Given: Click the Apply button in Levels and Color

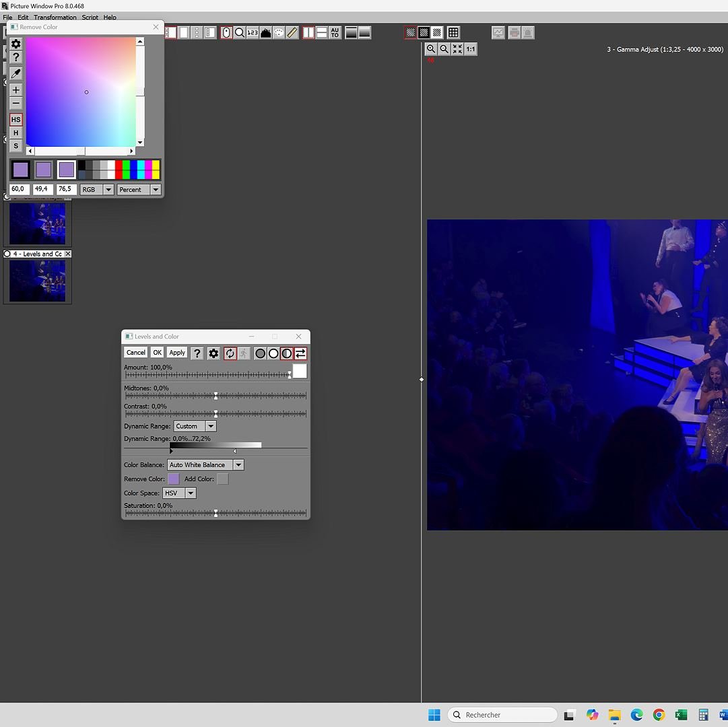Looking at the screenshot, I should click(x=176, y=353).
